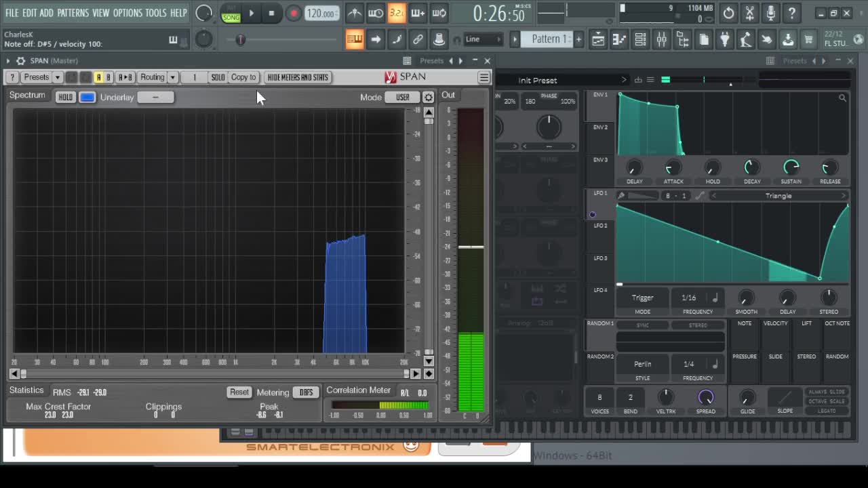Open SPAN Presets dropdown button
This screenshot has width=868, height=488.
(x=37, y=77)
